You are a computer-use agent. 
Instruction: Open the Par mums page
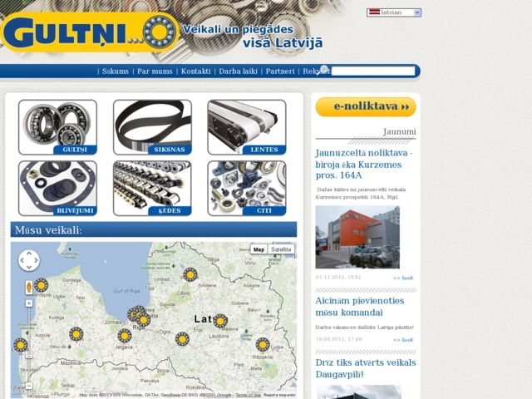(155, 71)
